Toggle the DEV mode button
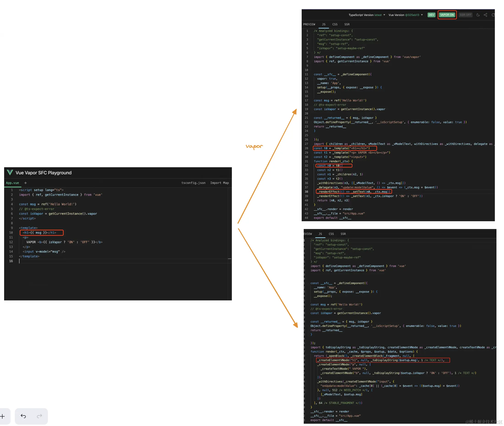 (431, 15)
